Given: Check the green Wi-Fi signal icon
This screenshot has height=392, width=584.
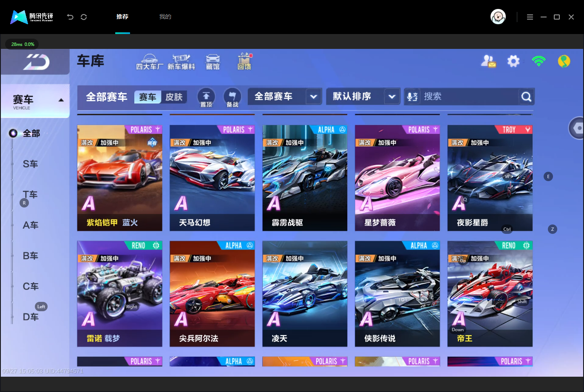Looking at the screenshot, I should click(539, 61).
